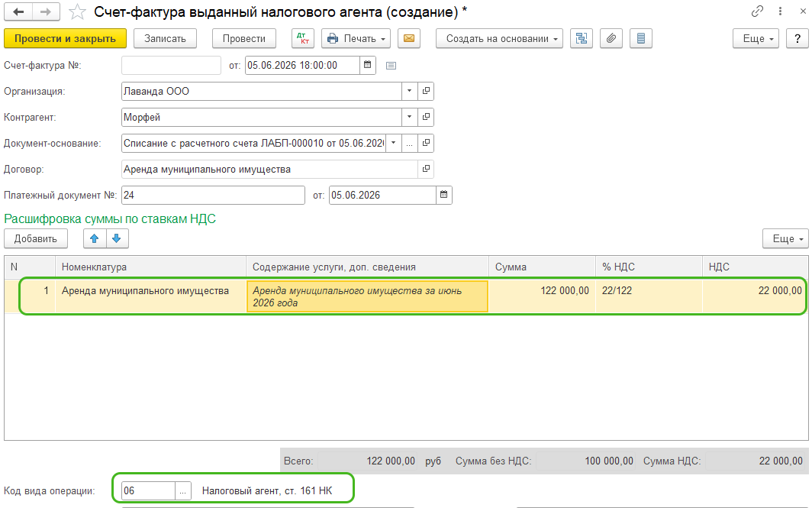Open related documents structure icon
The image size is (812, 508).
[x=581, y=38]
